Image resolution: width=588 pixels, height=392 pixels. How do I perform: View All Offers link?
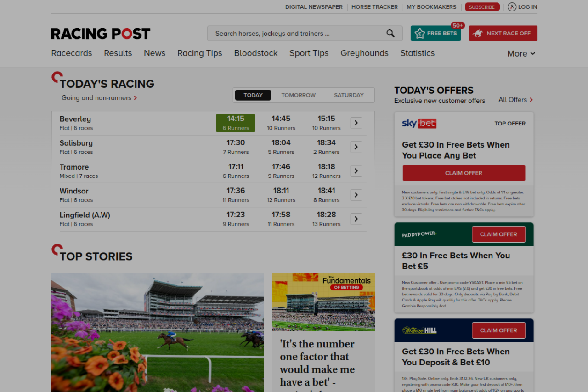516,100
